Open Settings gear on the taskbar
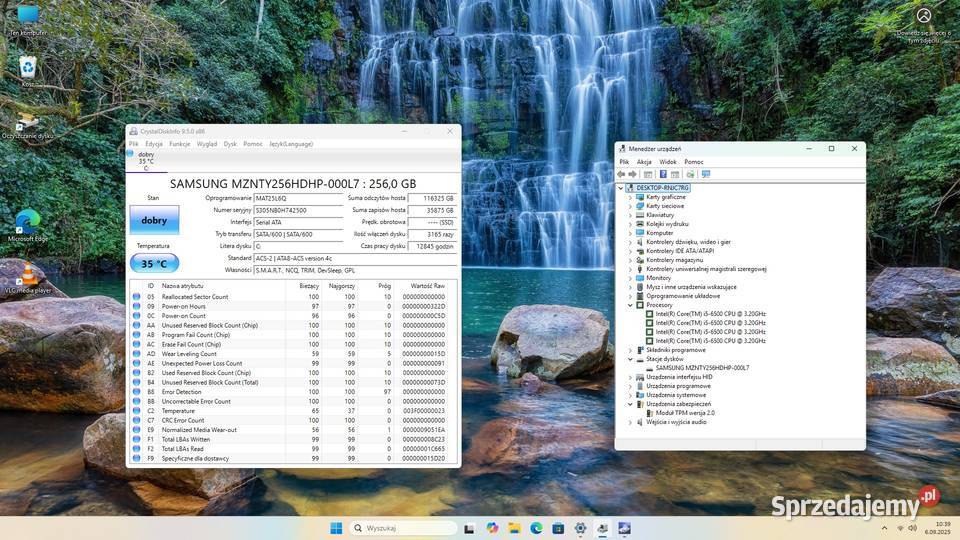 (x=580, y=528)
